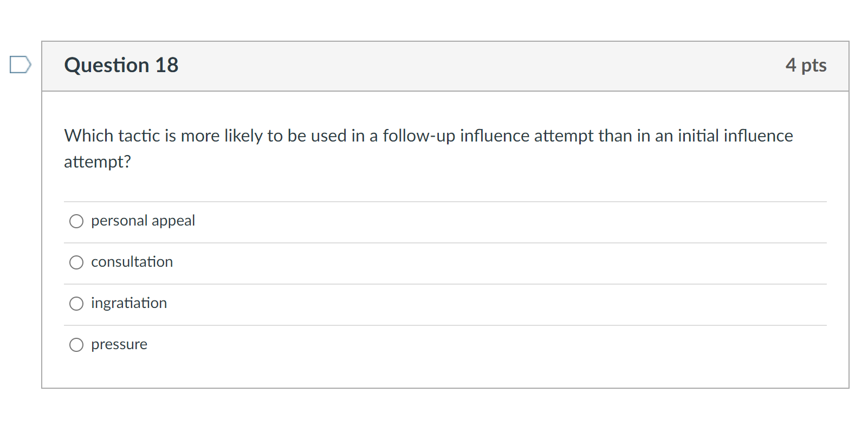This screenshot has height=424, width=868.
Task: Click inside the answer list area
Action: click(433, 282)
